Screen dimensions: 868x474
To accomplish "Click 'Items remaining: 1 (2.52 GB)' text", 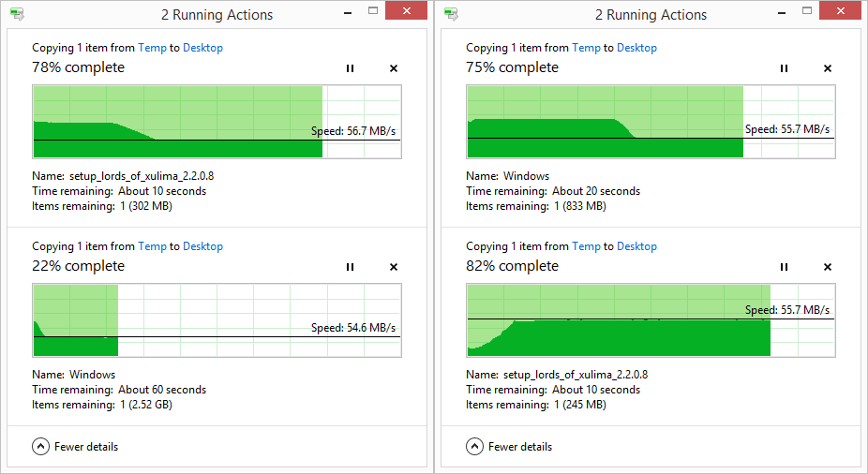I will (x=102, y=405).
